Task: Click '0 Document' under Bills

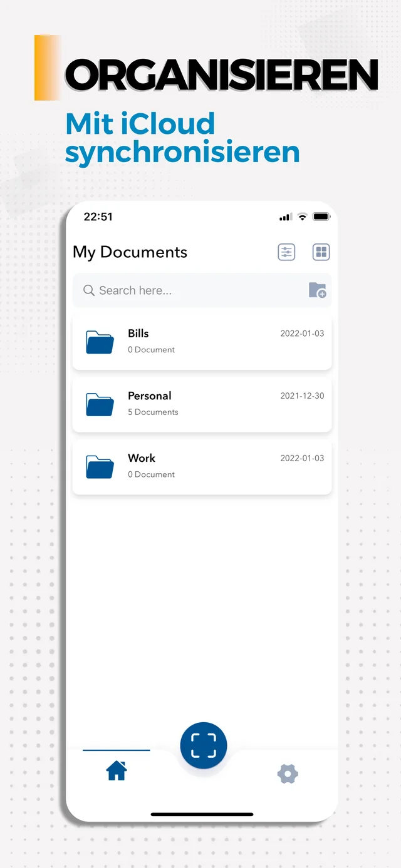Action: pyautogui.click(x=151, y=350)
